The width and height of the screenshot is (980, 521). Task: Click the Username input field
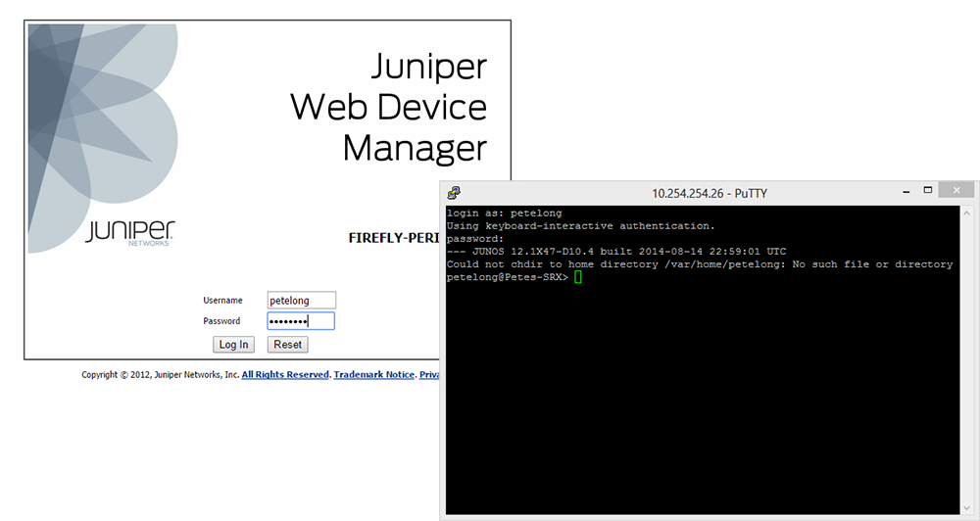[x=301, y=301]
